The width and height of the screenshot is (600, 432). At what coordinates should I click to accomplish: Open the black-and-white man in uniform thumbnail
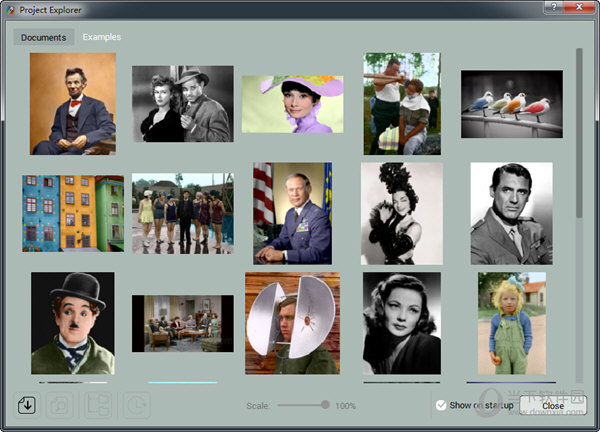pyautogui.click(x=512, y=214)
